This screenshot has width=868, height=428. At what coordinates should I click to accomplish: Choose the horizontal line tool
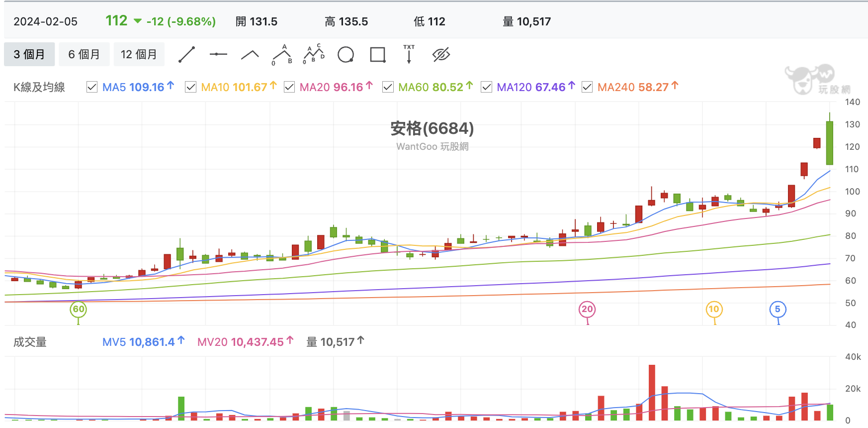tap(218, 54)
